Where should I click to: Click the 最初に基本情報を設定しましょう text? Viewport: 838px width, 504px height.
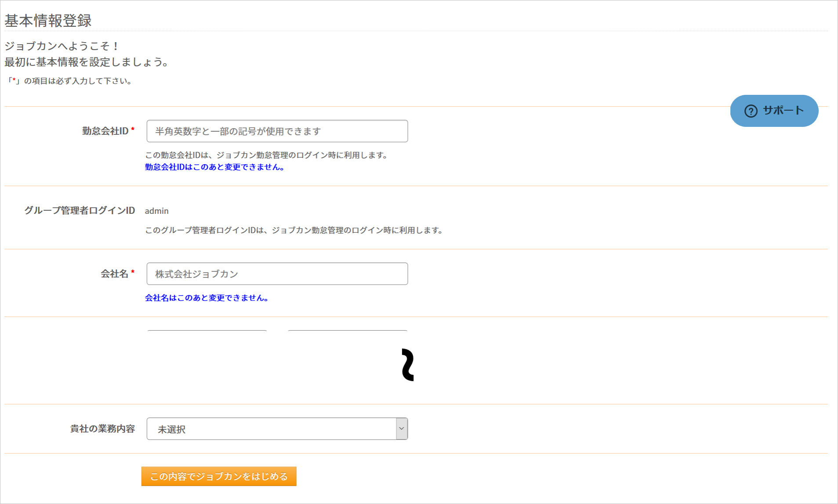(87, 62)
